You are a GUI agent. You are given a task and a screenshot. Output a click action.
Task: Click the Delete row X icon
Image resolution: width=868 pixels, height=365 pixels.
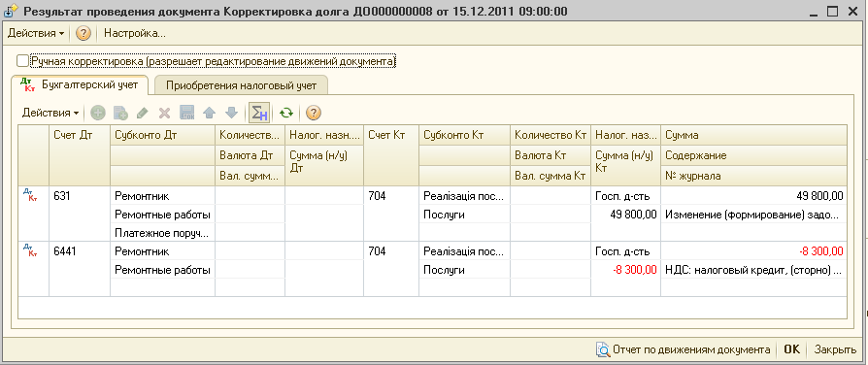tap(164, 113)
